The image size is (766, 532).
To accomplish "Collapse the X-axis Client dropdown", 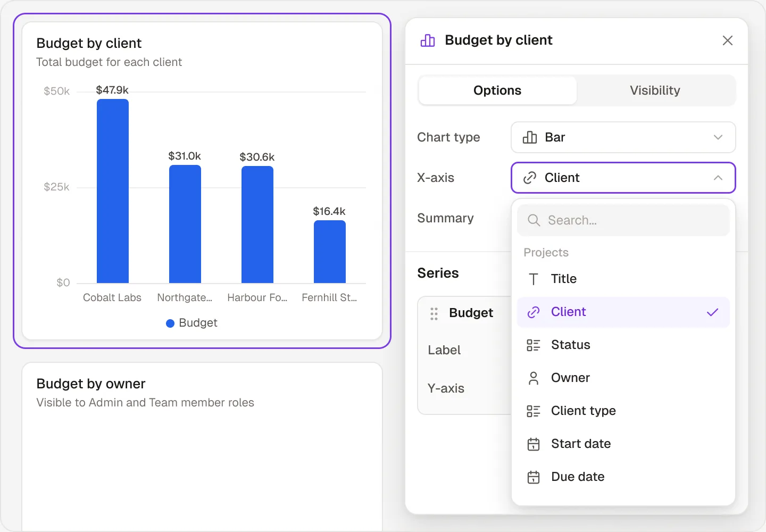I will click(x=623, y=178).
